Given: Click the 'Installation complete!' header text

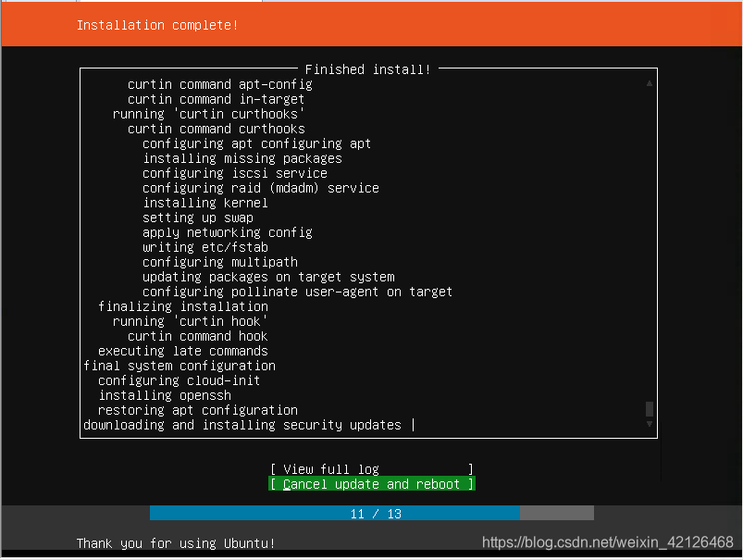Looking at the screenshot, I should pos(157,25).
